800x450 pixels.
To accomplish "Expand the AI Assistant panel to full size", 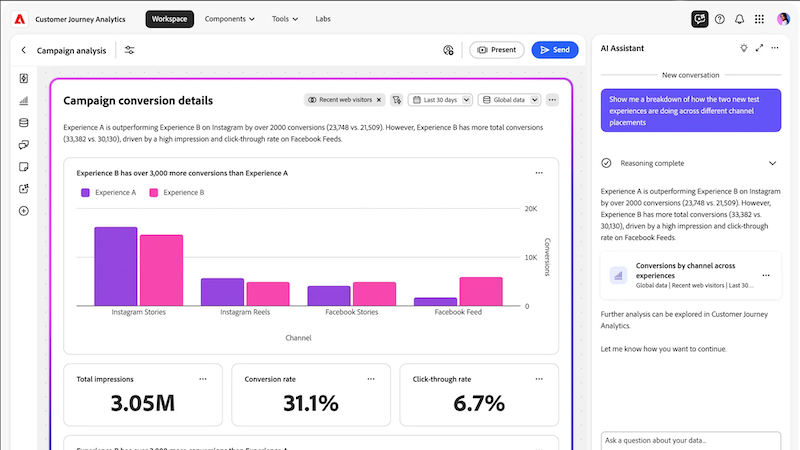I will [x=759, y=48].
